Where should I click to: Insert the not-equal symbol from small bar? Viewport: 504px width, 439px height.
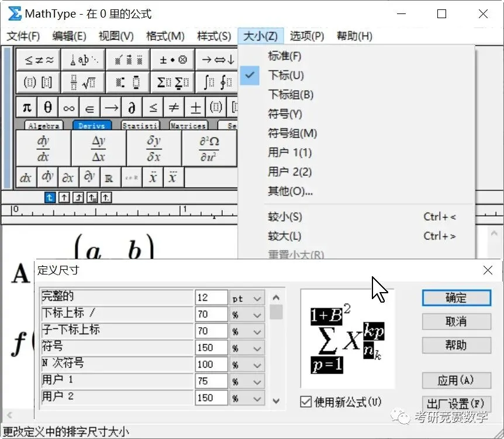coord(174,107)
